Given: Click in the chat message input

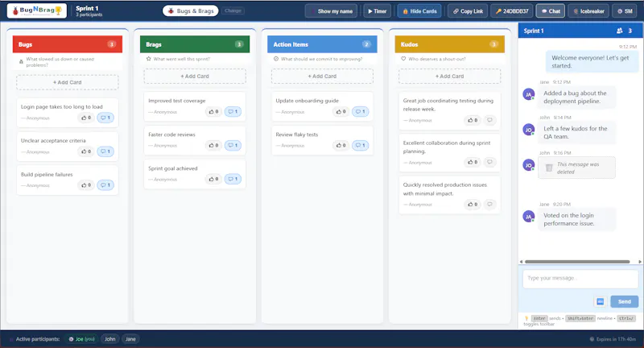Looking at the screenshot, I should coord(580,279).
